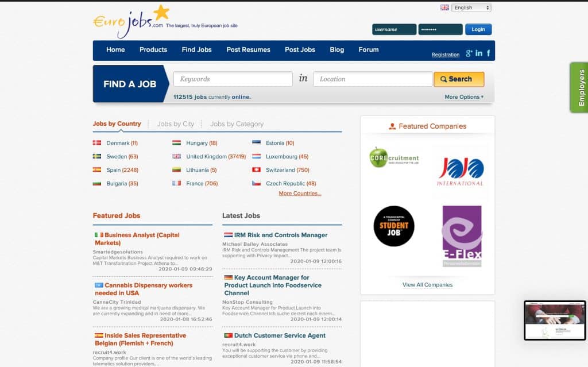Click the Denmark flag icon
The height and width of the screenshot is (367, 588).
pyautogui.click(x=96, y=142)
